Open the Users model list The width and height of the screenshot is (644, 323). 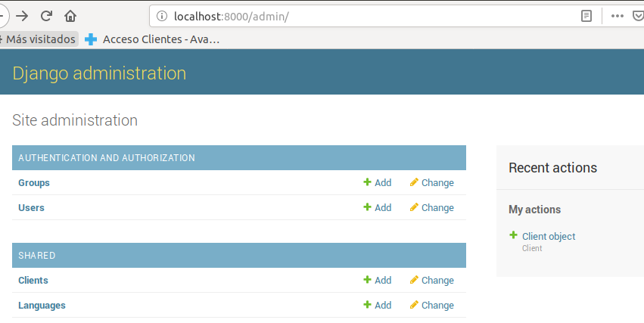31,208
